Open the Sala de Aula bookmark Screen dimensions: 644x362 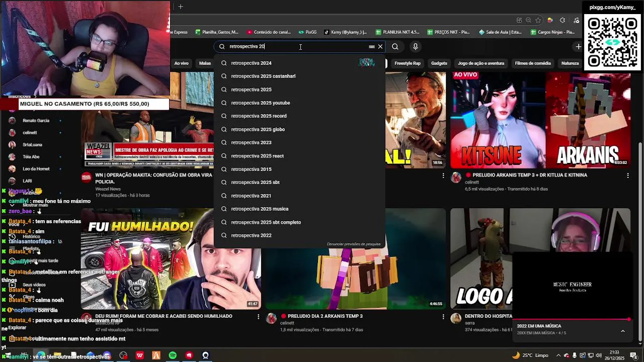click(x=501, y=32)
